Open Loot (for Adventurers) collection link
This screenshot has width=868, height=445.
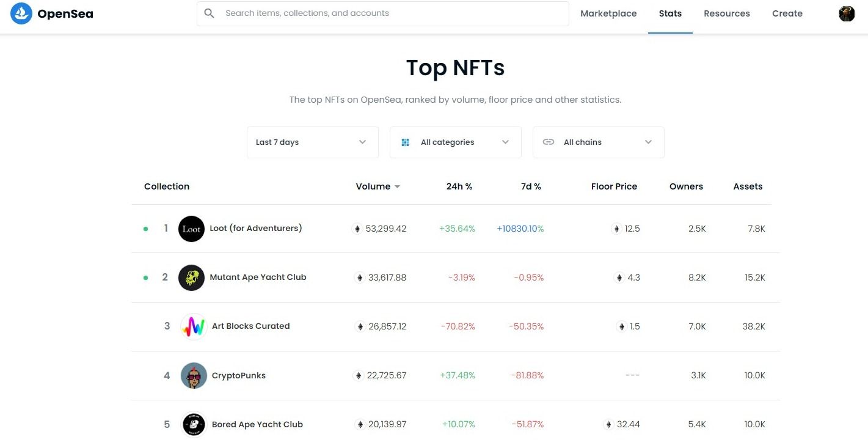[x=256, y=228]
